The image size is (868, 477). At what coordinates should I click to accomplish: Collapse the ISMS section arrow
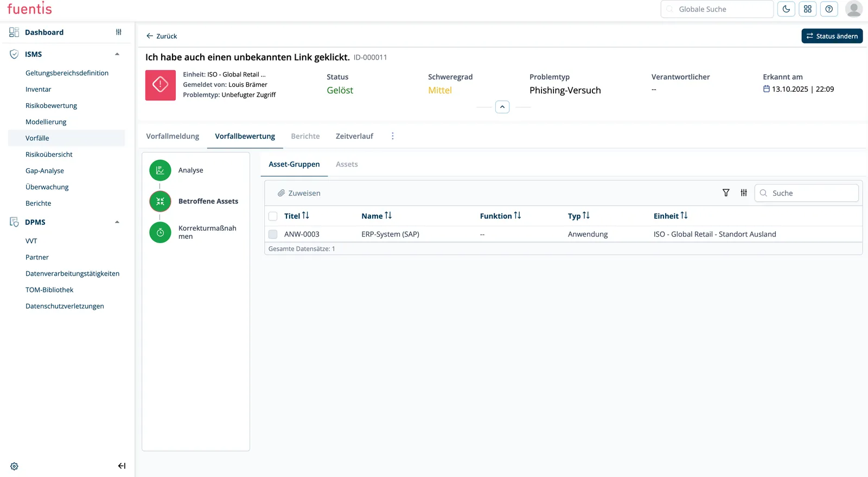(117, 54)
